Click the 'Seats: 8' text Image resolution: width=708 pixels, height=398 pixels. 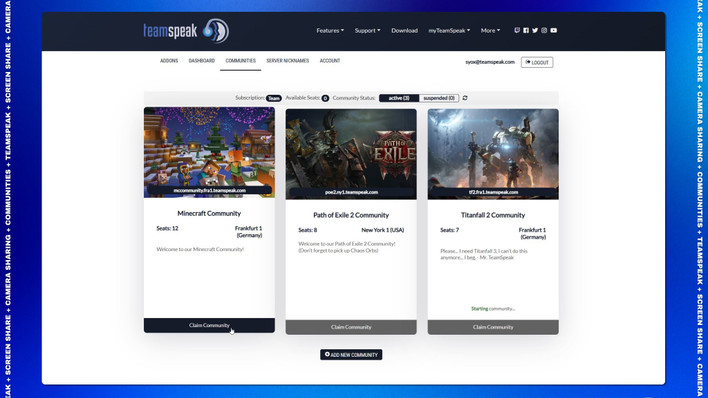308,230
